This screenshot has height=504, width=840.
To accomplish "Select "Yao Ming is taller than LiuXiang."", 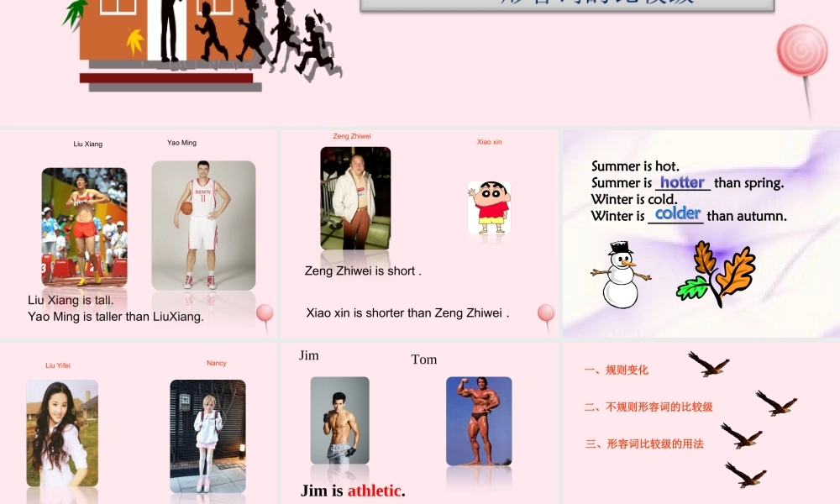I will (x=116, y=317).
